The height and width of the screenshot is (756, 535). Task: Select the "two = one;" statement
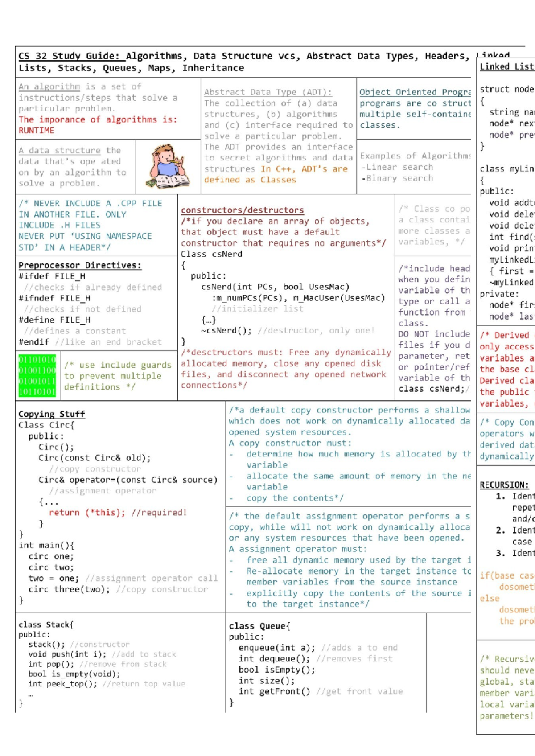(53, 578)
